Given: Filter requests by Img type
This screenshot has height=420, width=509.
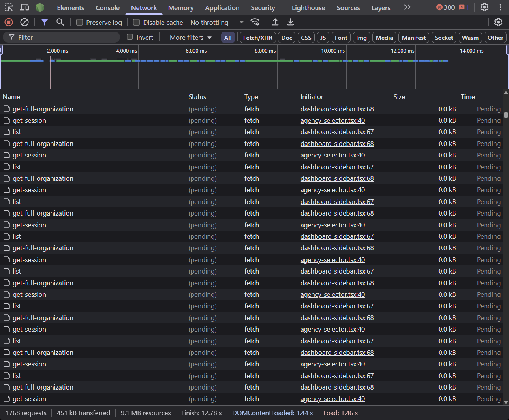Looking at the screenshot, I should [361, 37].
